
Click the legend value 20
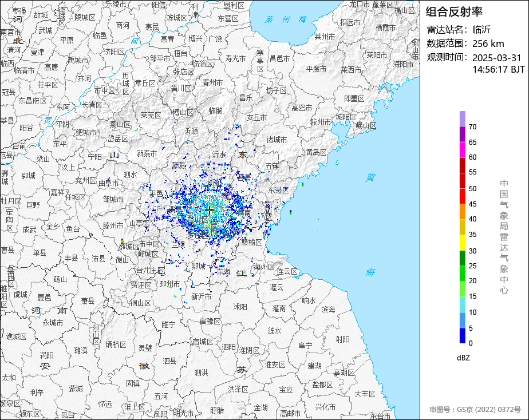473,281
